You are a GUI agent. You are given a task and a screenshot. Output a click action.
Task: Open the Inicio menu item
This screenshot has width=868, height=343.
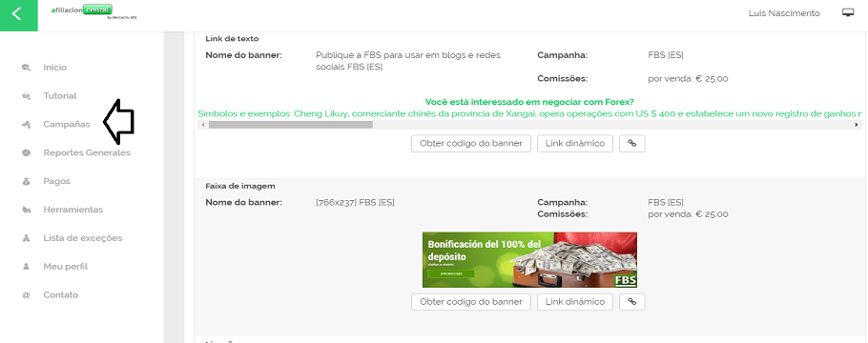click(x=54, y=68)
